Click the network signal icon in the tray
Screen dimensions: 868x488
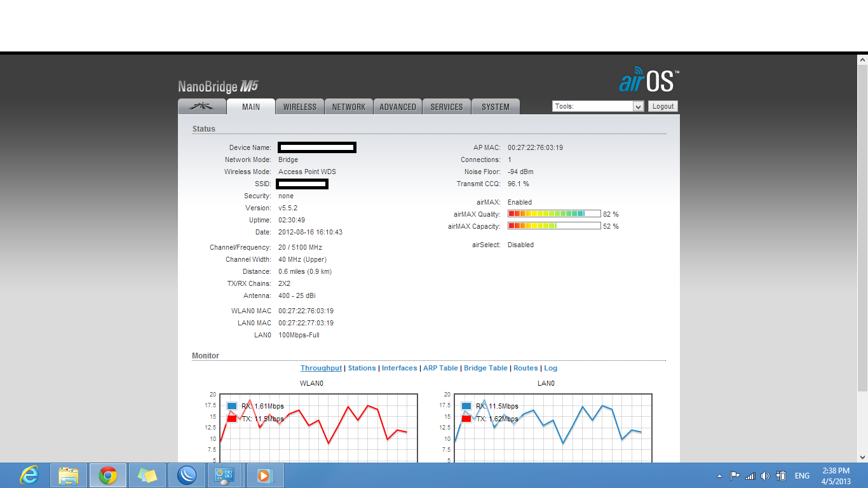coord(750,475)
